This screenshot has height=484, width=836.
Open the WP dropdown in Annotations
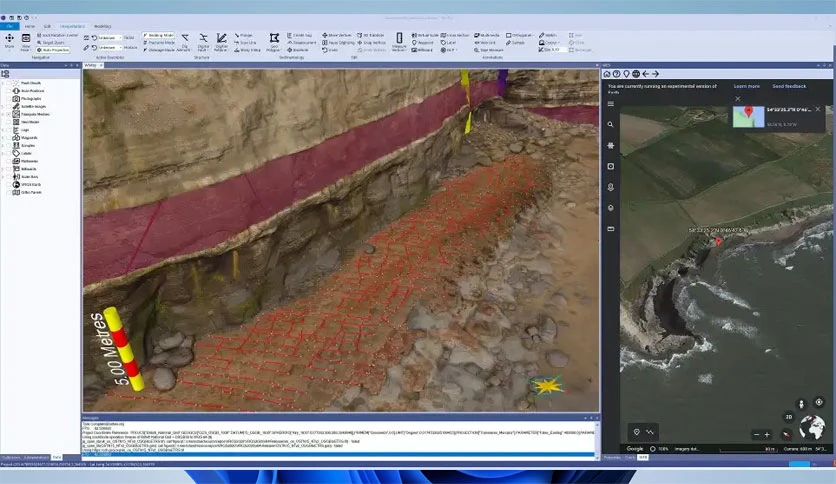click(448, 50)
